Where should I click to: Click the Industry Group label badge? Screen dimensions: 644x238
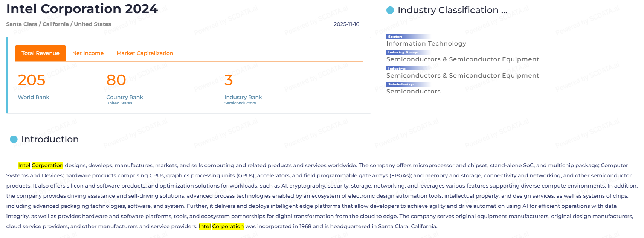(403, 52)
